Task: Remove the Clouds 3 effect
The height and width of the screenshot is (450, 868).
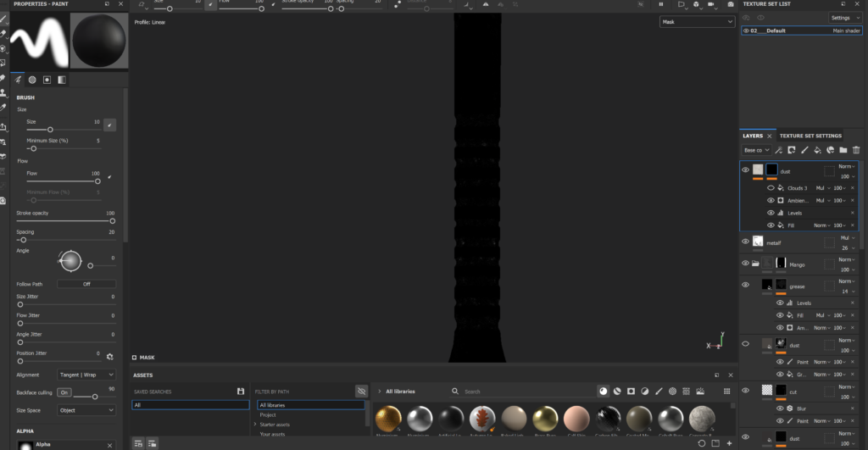Action: 853,188
